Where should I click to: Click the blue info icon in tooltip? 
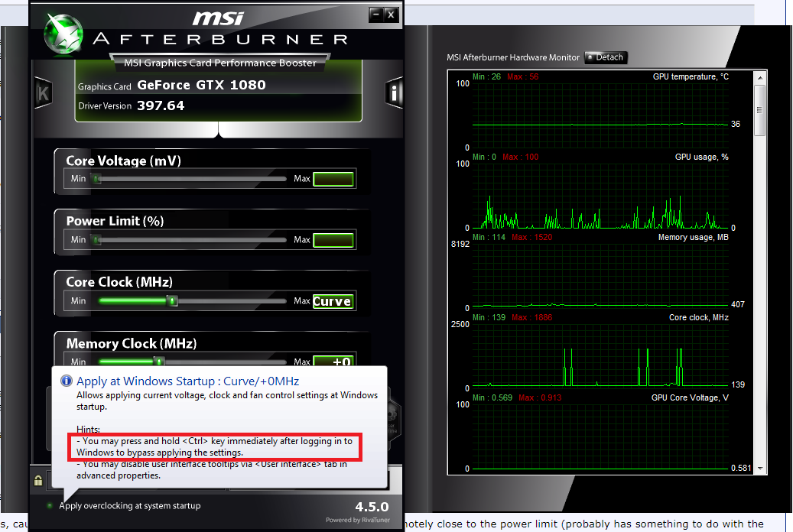67,381
